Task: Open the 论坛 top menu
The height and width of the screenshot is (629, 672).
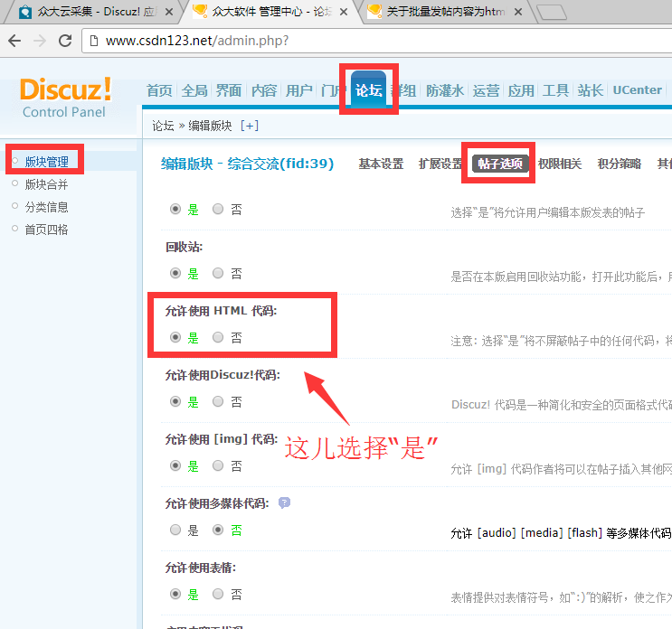Action: point(369,89)
